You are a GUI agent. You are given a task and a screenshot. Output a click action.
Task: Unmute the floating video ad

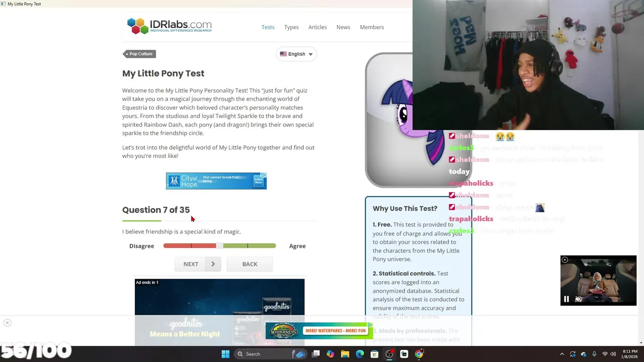tap(578, 299)
